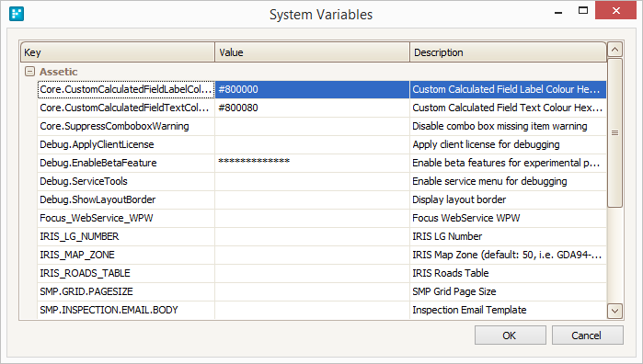Click the vertical scrollbar thumb
This screenshot has width=643, height=364.
tap(614, 132)
